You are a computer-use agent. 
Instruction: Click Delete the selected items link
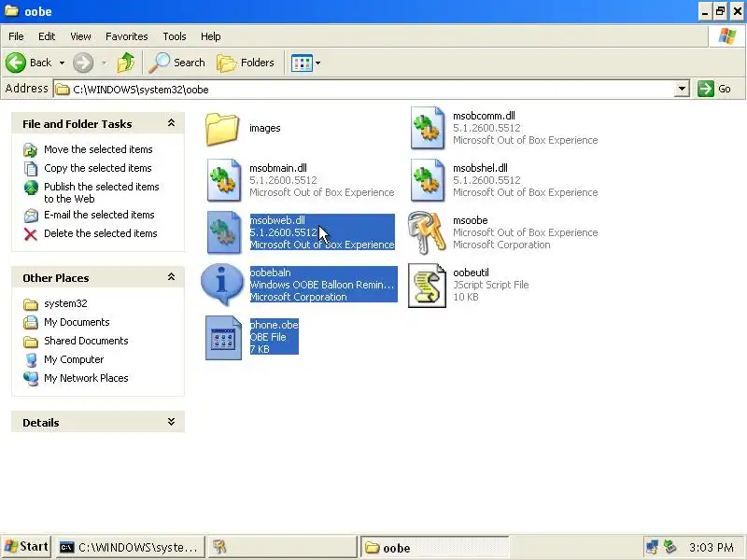pyautogui.click(x=101, y=233)
